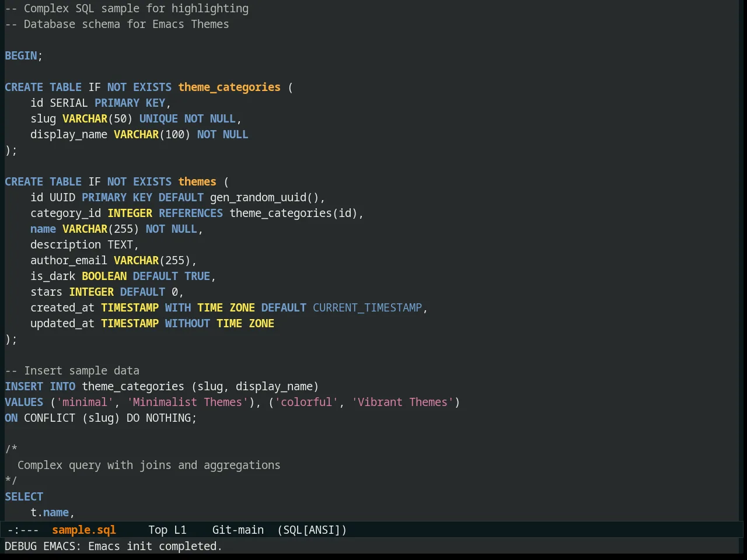This screenshot has height=560, width=747.
Task: Click the WITHOUT keyword on updated_at line
Action: point(187,323)
